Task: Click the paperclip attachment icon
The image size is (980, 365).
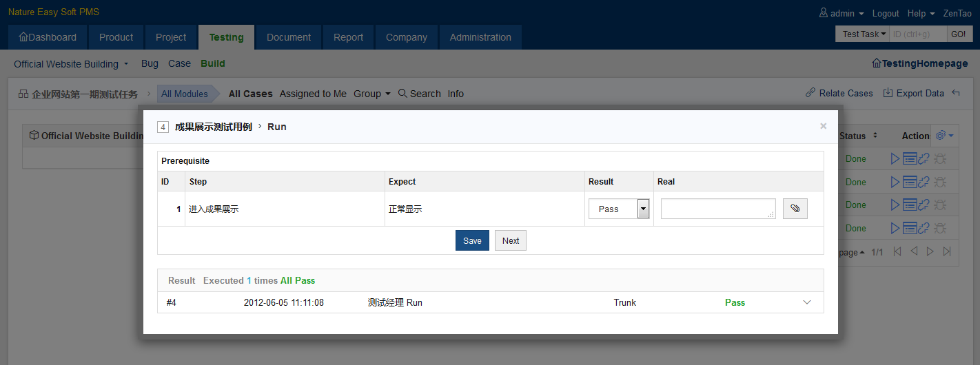Action: [x=795, y=209]
